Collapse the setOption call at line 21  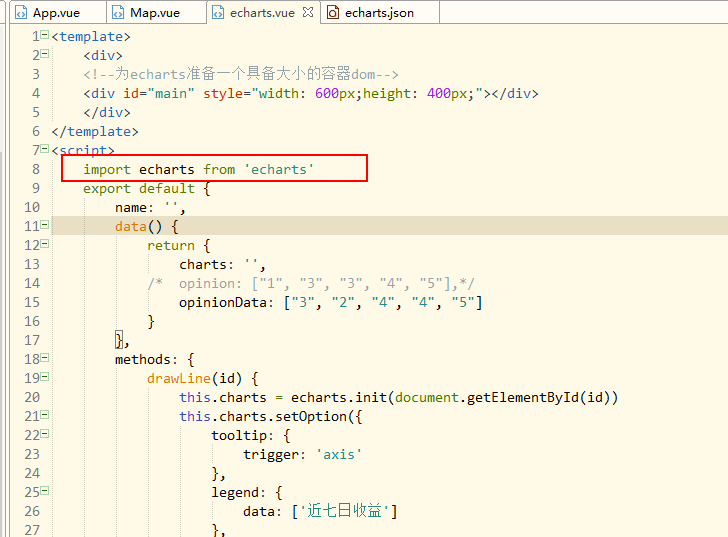pos(45,415)
